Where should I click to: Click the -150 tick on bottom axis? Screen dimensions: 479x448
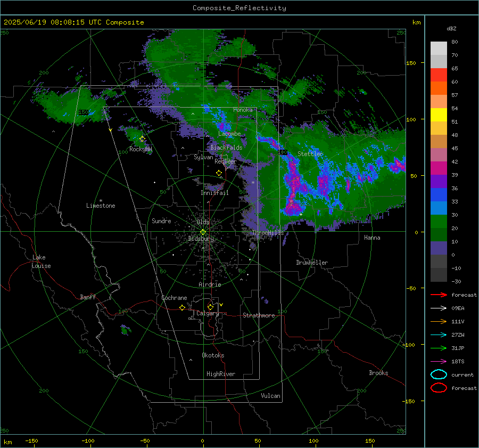[31, 441]
